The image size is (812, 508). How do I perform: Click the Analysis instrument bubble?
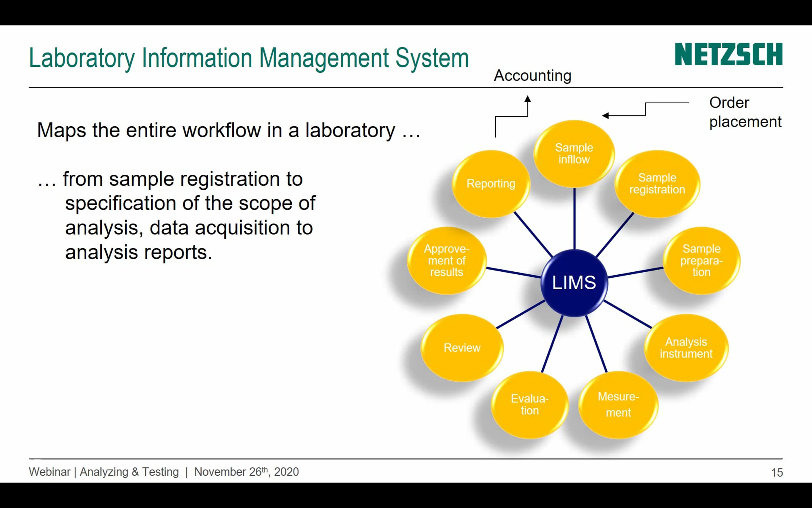686,348
